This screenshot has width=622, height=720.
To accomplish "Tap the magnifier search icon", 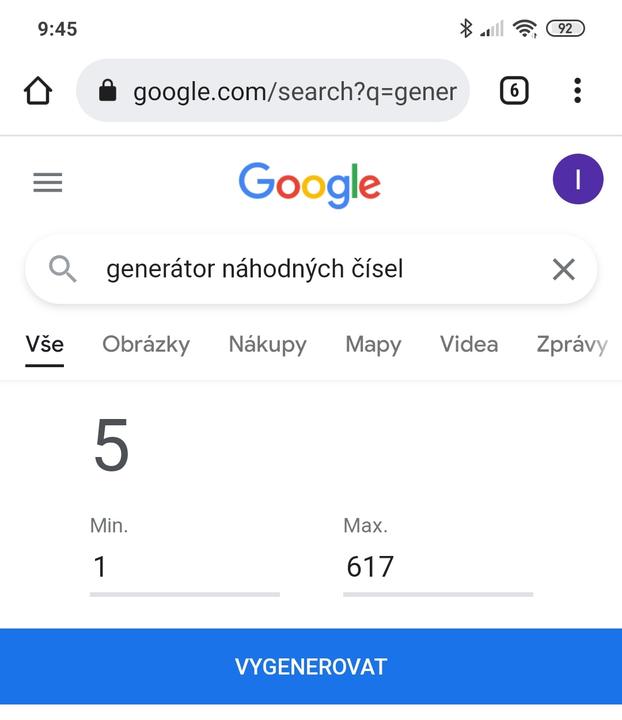I will coord(63,269).
